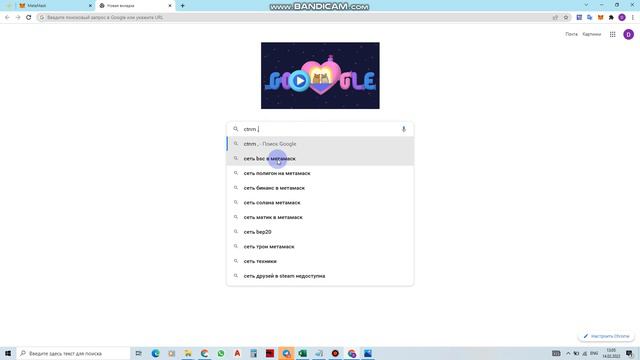Select suggestion 'сеть солана метамаск'

320,202
